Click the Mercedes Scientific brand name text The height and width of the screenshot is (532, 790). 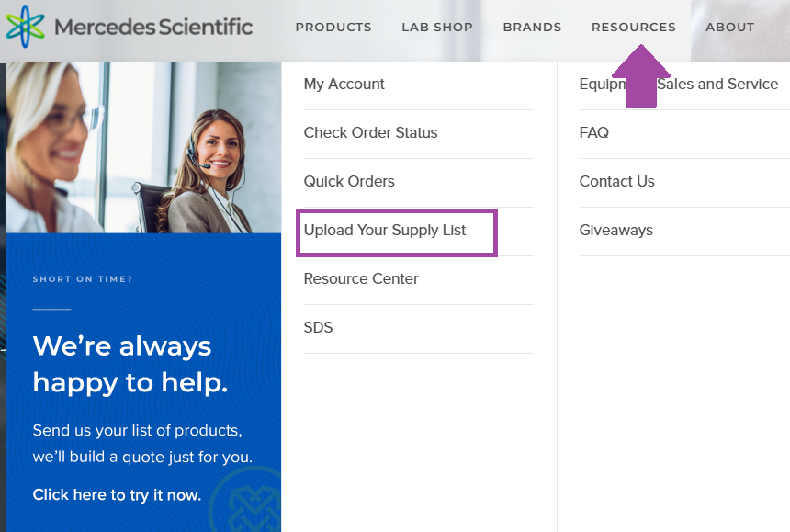click(153, 27)
